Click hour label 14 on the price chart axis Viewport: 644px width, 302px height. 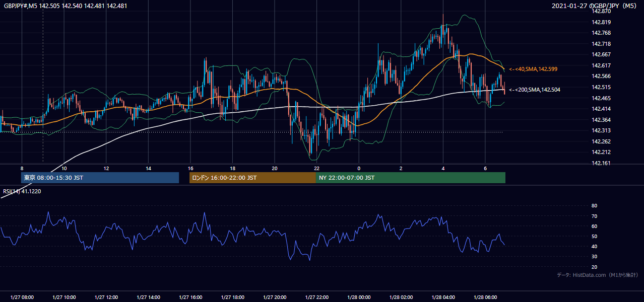pos(148,168)
